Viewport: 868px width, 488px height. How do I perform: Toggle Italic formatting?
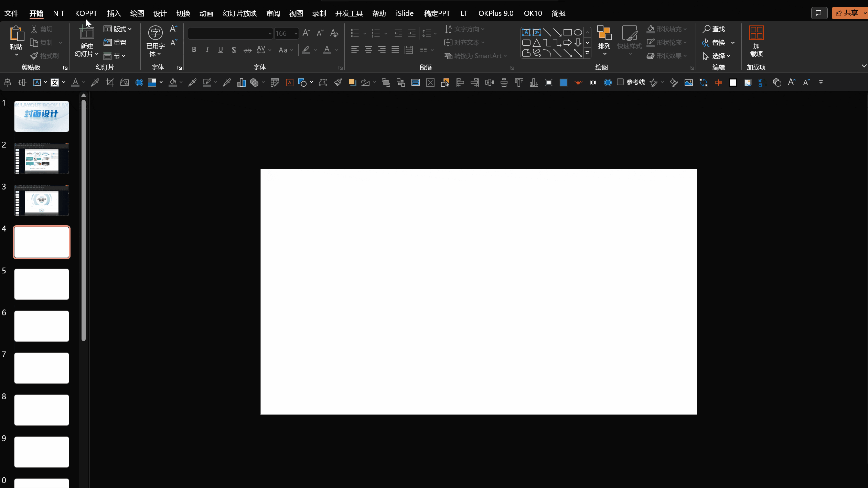tap(207, 50)
